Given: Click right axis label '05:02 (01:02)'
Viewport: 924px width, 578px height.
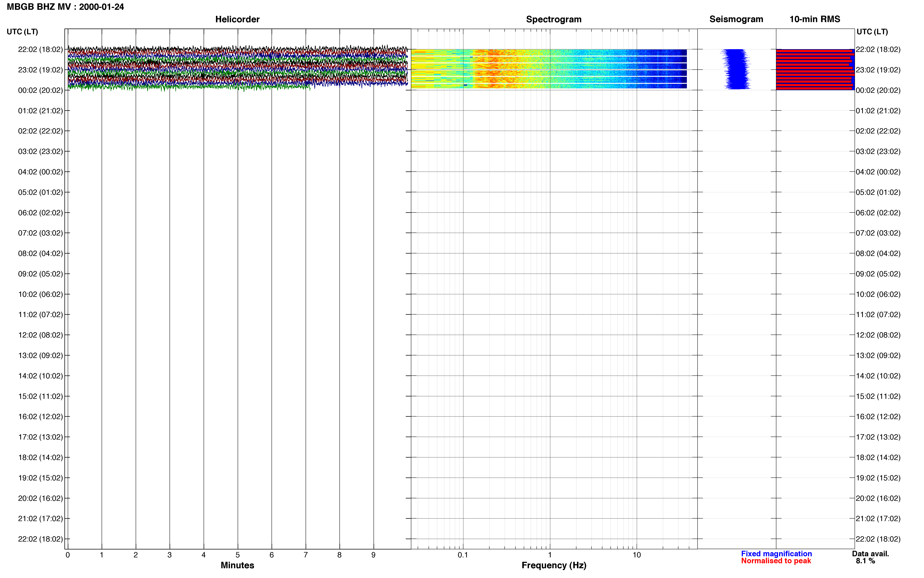Looking at the screenshot, I should click(x=878, y=192).
